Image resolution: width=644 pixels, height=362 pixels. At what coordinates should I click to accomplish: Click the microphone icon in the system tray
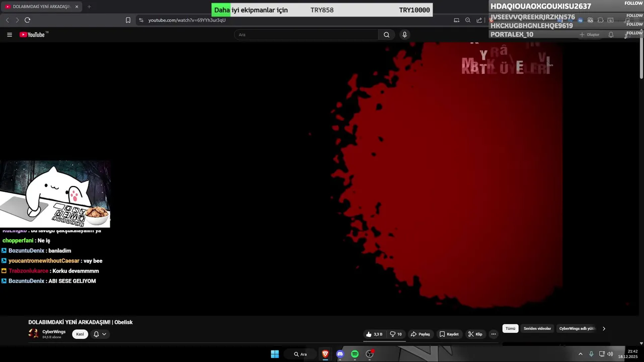591,354
